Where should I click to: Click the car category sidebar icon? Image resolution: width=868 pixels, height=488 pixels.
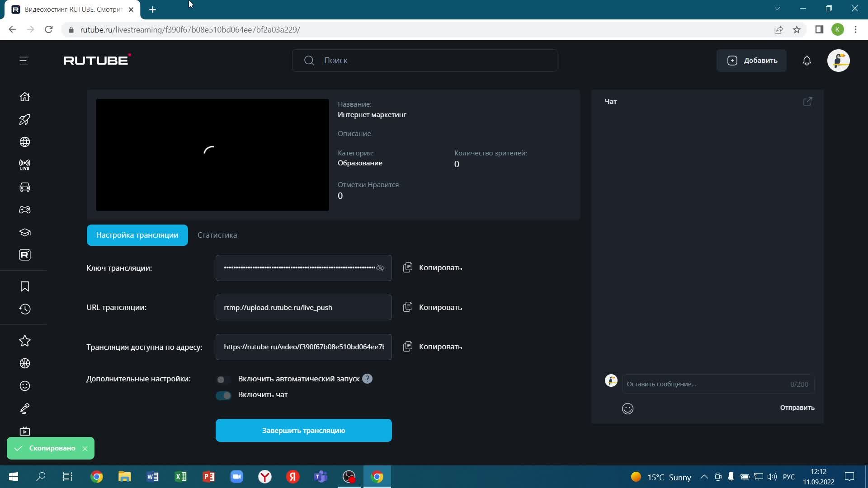(x=25, y=187)
